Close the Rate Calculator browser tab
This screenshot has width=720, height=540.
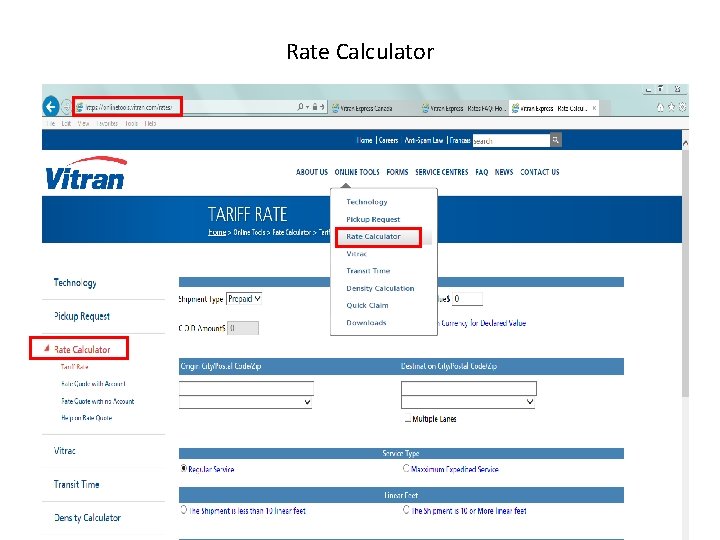click(594, 108)
